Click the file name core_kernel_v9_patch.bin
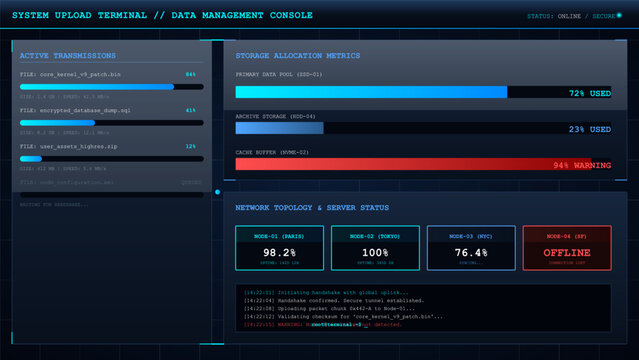The height and width of the screenshot is (360, 639). pyautogui.click(x=80, y=75)
